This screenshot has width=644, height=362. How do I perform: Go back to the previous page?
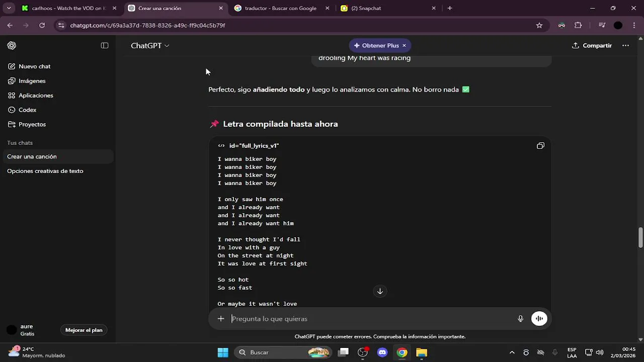click(x=10, y=25)
